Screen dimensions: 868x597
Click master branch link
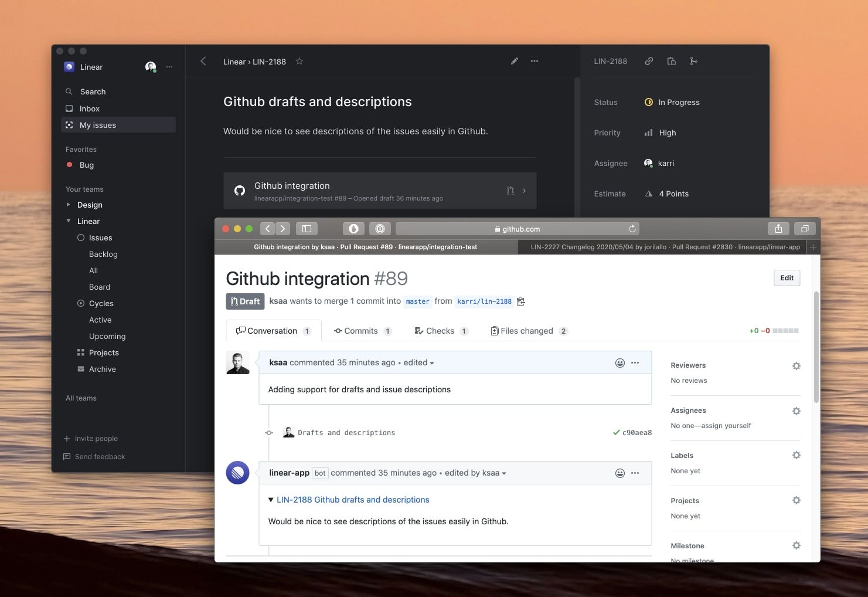[x=417, y=301]
